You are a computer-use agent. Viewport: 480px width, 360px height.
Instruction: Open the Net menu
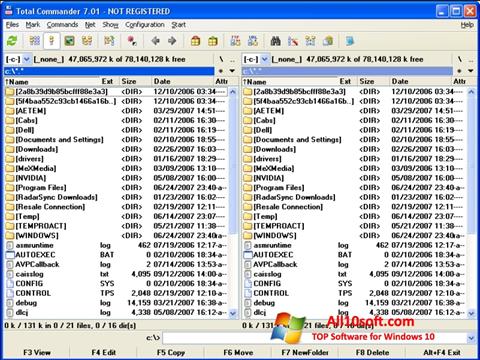(90, 25)
